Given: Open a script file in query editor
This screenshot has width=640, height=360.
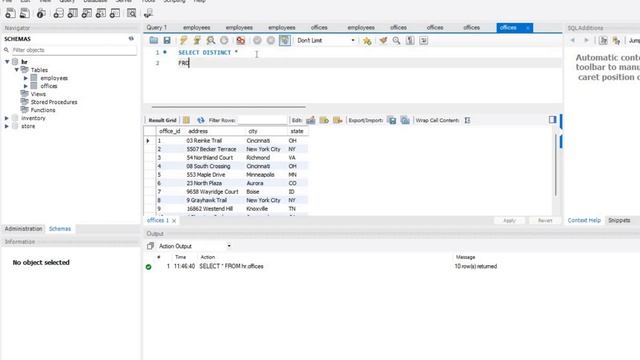Looking at the screenshot, I should (153, 40).
